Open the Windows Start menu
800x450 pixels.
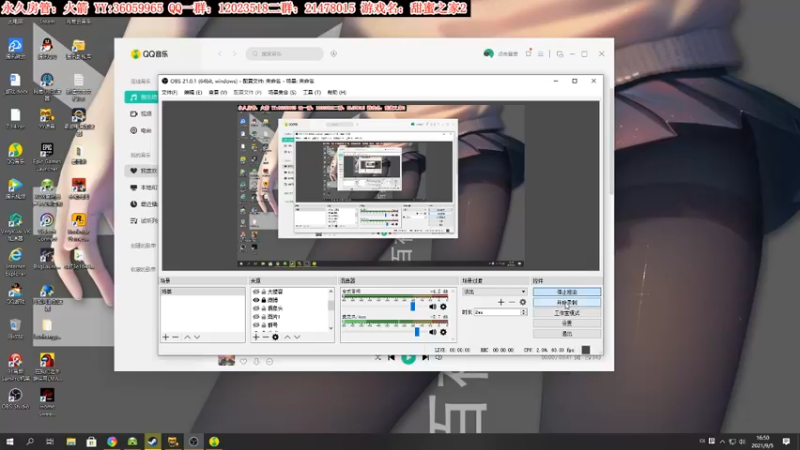(10, 441)
